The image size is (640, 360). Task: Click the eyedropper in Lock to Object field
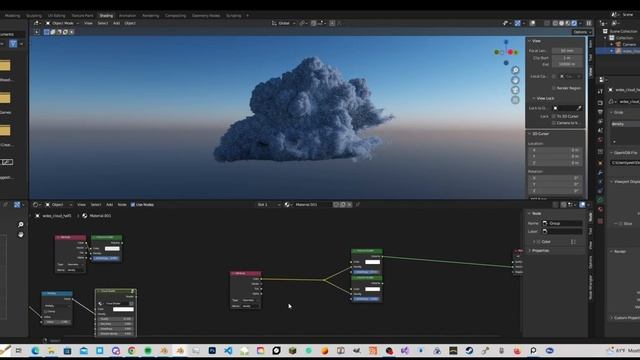[x=579, y=108]
